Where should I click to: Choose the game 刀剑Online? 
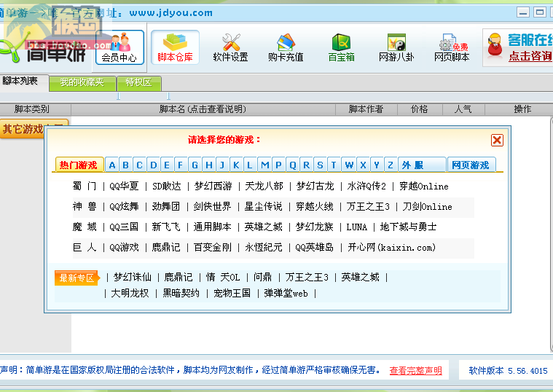(x=428, y=206)
